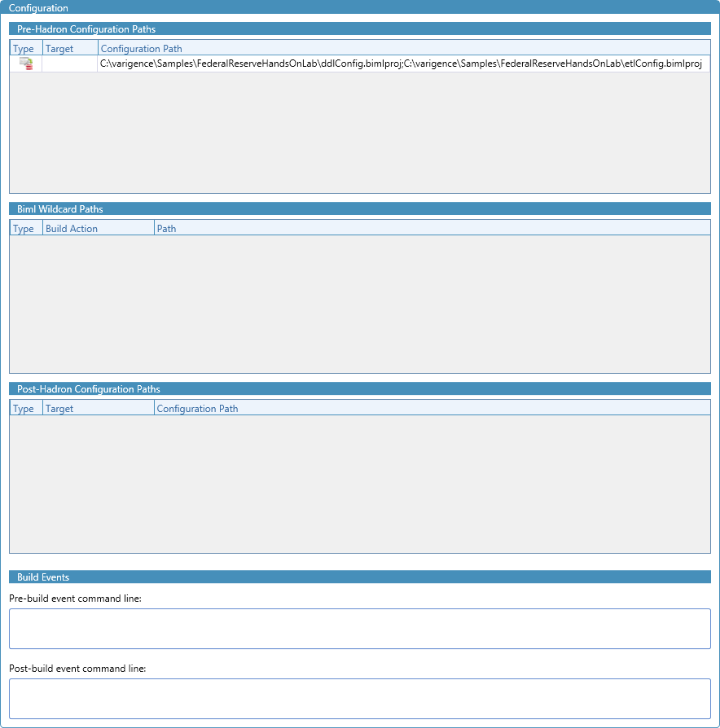Click empty Target cell of Pre-Hadron row
This screenshot has width=720, height=728.
(x=70, y=64)
